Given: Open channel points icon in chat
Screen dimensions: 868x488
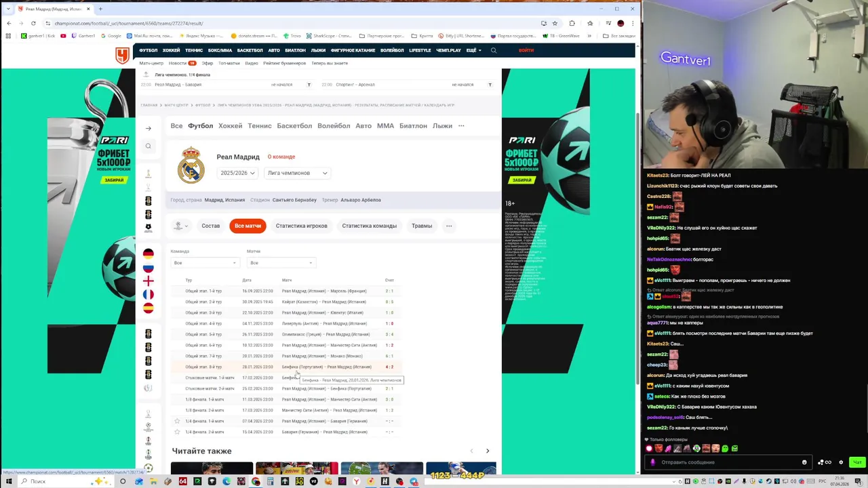Looking at the screenshot, I should [825, 462].
